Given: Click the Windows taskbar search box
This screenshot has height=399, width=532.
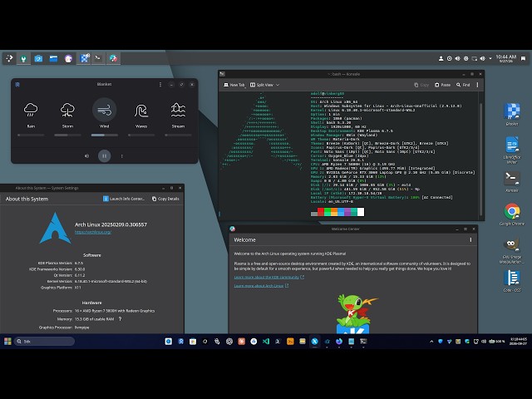Looking at the screenshot, I should (44, 342).
